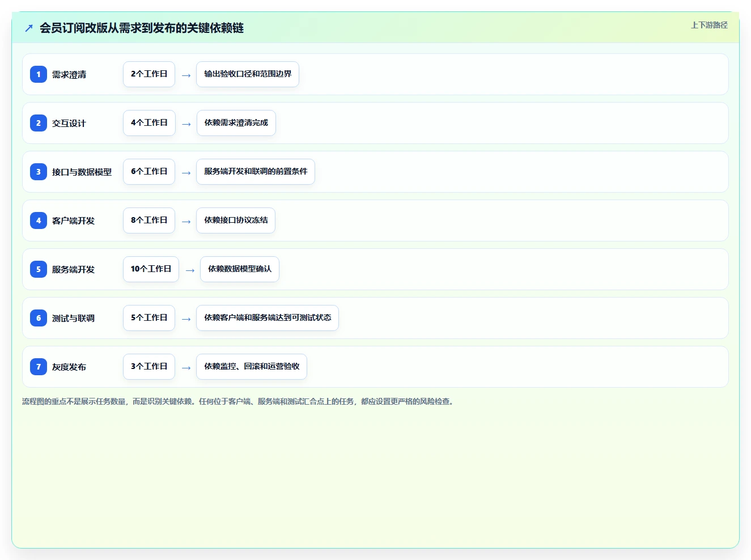Click the 依赖接口协议冻结 note
The image size is (751, 560).
coord(236,220)
